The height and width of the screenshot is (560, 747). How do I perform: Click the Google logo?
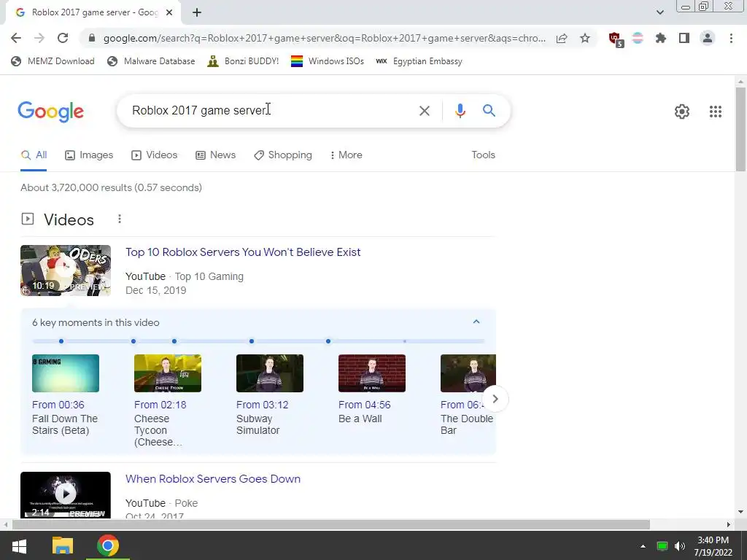click(50, 112)
